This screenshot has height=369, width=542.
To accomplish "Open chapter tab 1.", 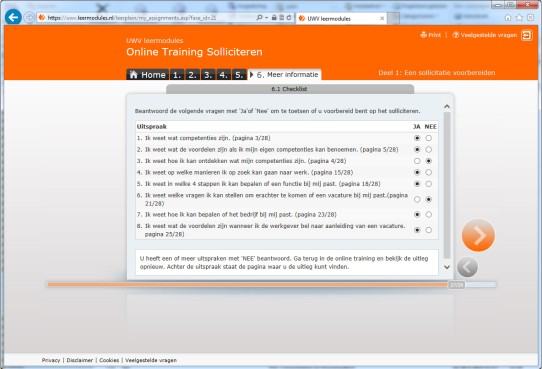I will [x=177, y=75].
